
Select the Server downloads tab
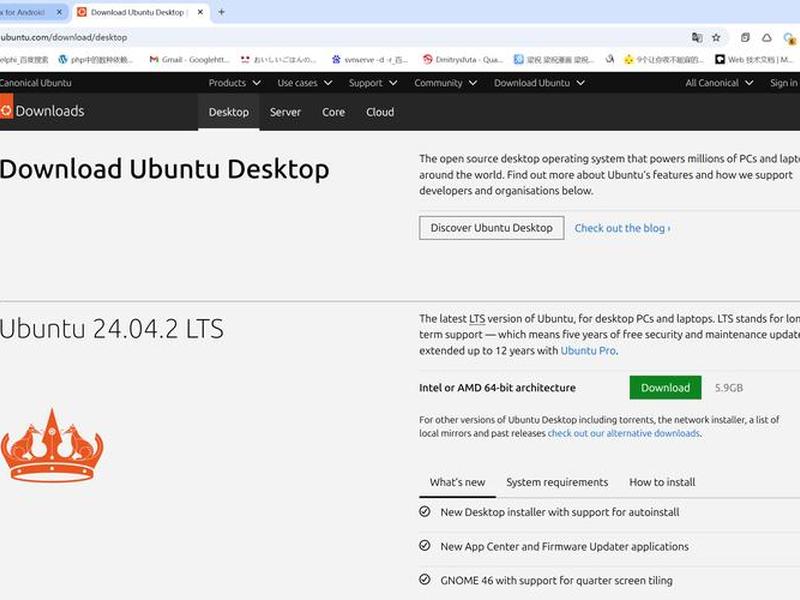(x=285, y=112)
